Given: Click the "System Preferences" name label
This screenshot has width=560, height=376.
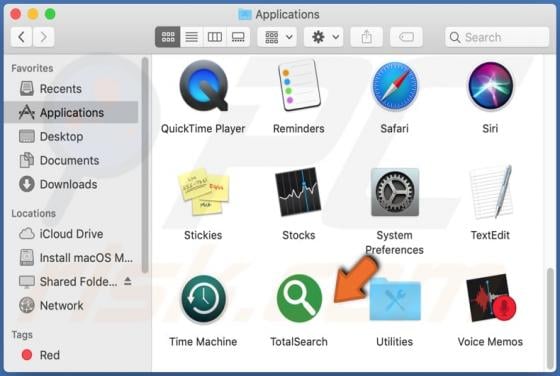Looking at the screenshot, I should click(x=394, y=242).
